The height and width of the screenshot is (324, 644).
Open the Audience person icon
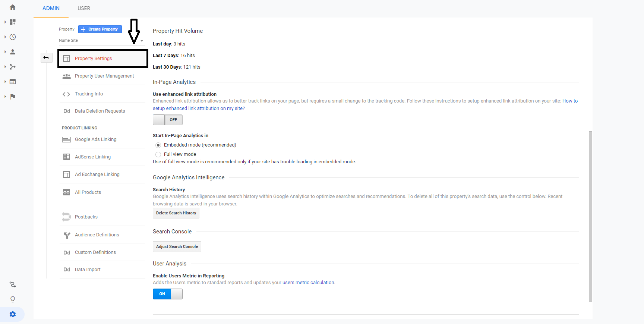point(13,52)
